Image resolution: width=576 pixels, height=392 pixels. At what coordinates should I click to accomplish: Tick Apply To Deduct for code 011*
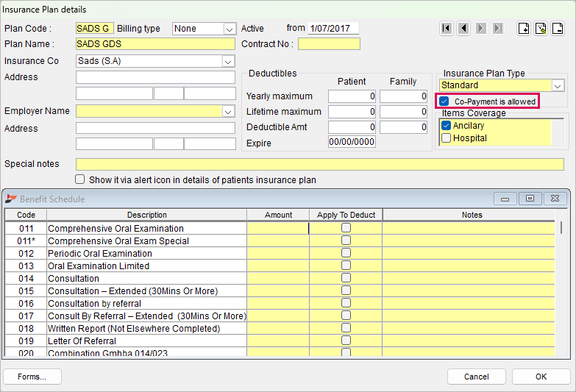coord(346,240)
